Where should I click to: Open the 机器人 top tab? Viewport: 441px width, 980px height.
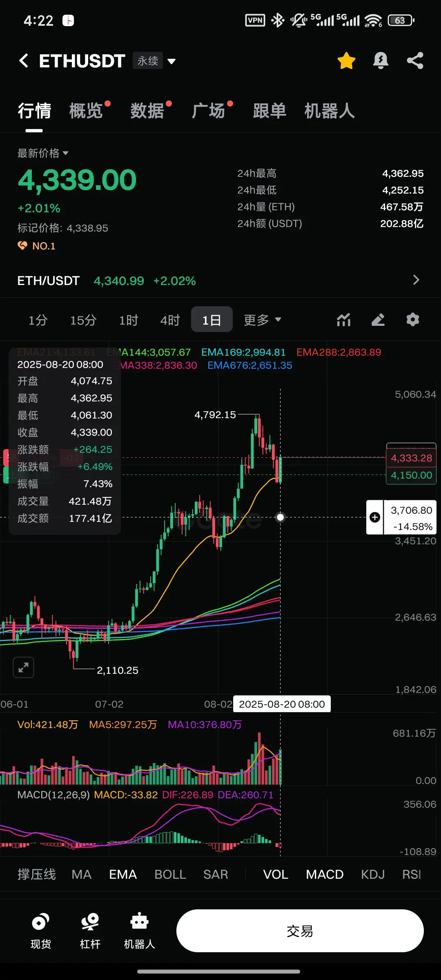330,111
